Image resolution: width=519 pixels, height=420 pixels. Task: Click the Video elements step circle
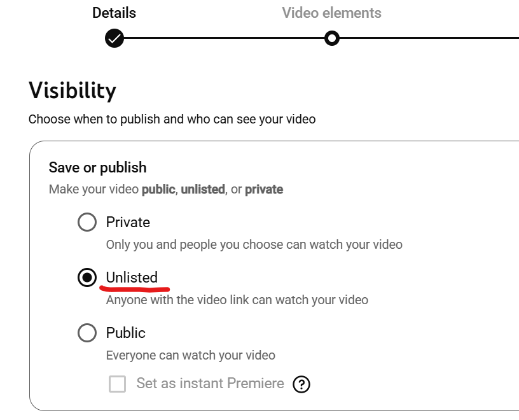coord(331,39)
